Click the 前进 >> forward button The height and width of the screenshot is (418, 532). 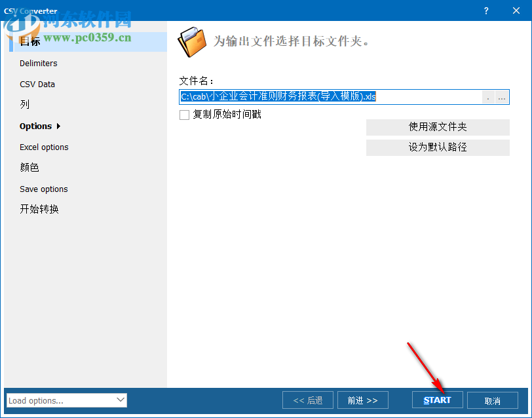tap(362, 400)
